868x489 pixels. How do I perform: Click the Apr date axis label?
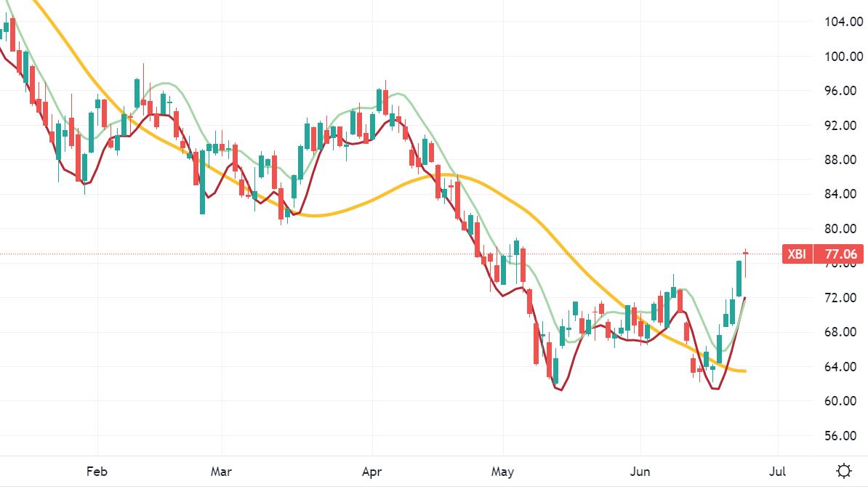(372, 472)
